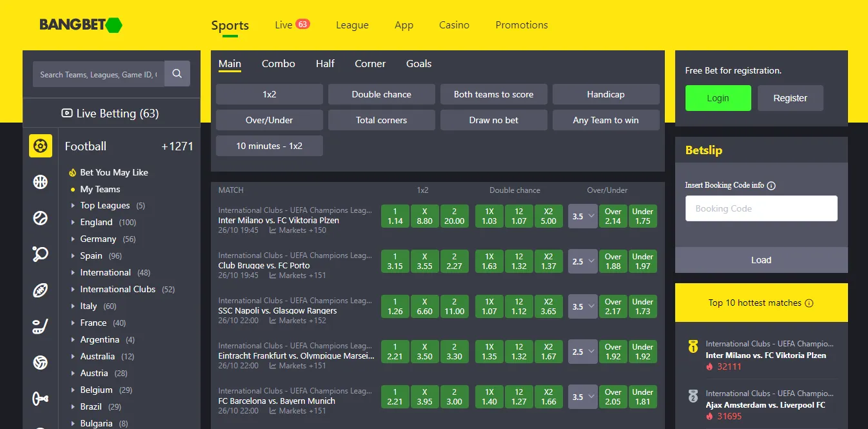Choose Any Team to win filter
This screenshot has height=429, width=868.
tap(606, 120)
